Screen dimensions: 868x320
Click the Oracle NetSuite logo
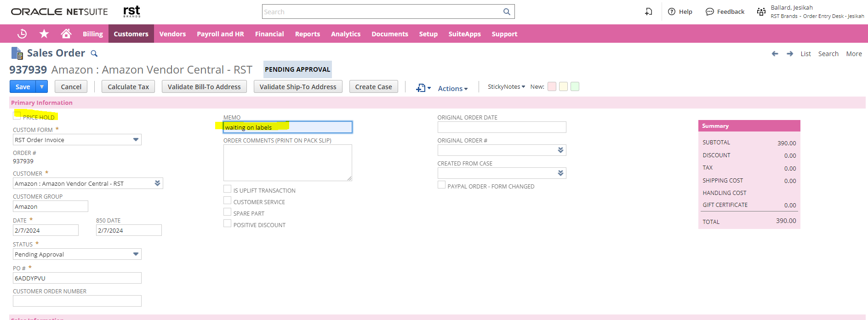click(x=59, y=11)
